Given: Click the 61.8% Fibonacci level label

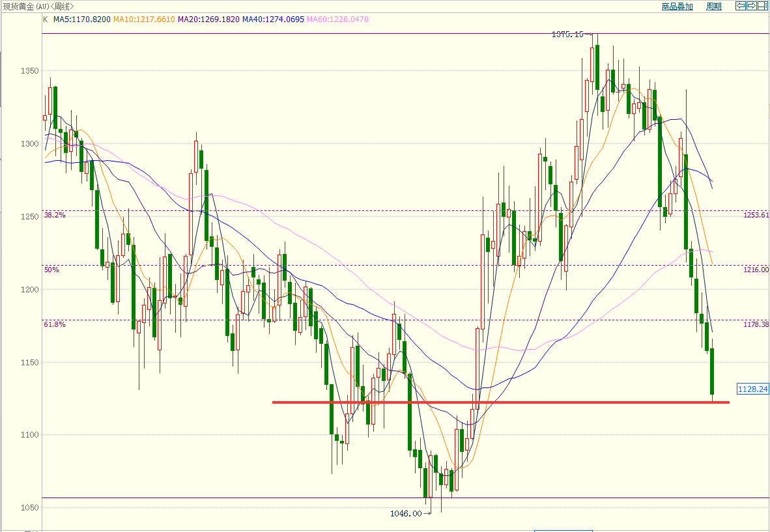Looking at the screenshot, I should click(x=55, y=324).
